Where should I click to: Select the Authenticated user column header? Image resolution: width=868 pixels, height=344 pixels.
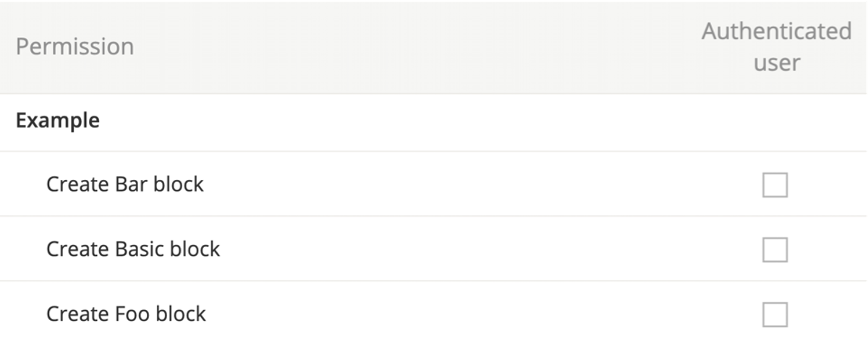(775, 47)
